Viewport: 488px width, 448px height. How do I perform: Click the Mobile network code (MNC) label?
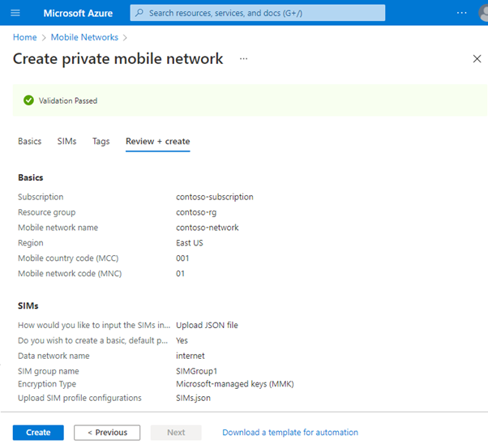pyautogui.click(x=70, y=274)
